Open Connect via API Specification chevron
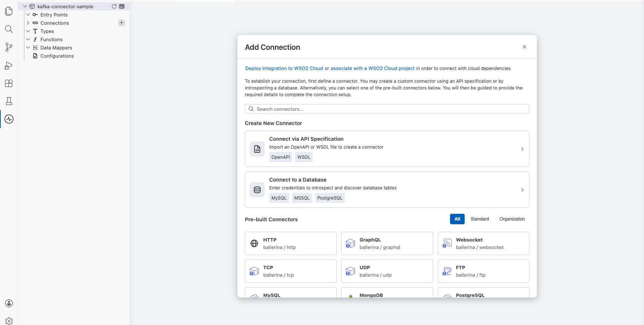Screen dimensions: 644x325 (522, 149)
